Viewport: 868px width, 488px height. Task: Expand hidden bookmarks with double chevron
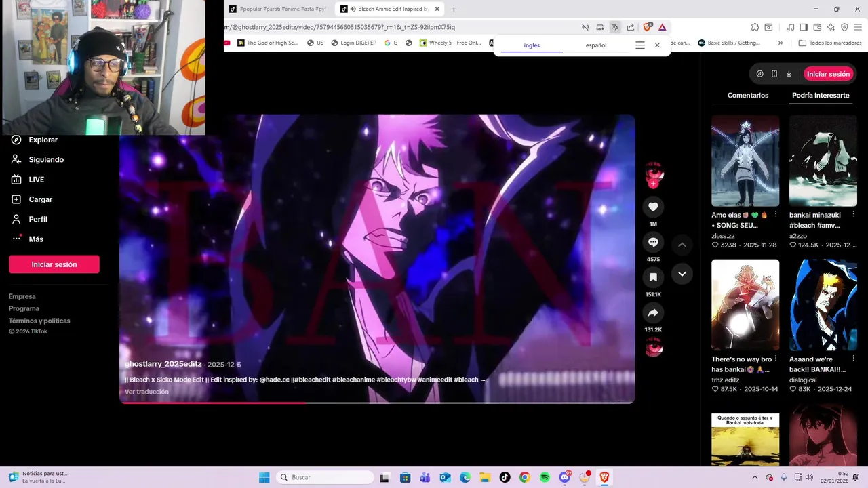pos(781,43)
